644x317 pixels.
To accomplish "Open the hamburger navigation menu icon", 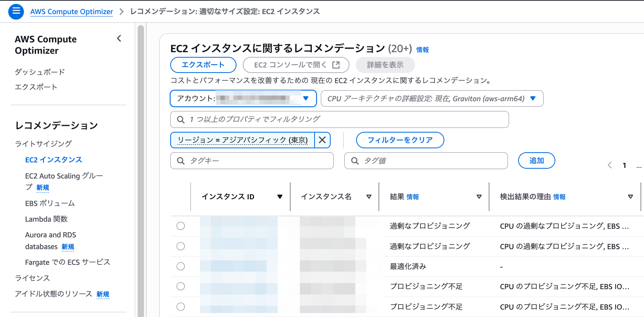I will pos(16,11).
